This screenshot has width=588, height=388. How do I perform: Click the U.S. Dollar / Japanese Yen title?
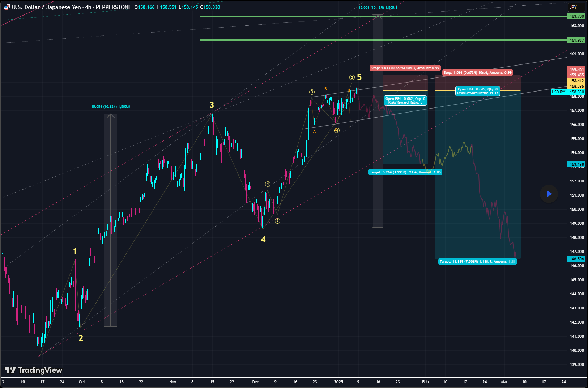click(46, 7)
